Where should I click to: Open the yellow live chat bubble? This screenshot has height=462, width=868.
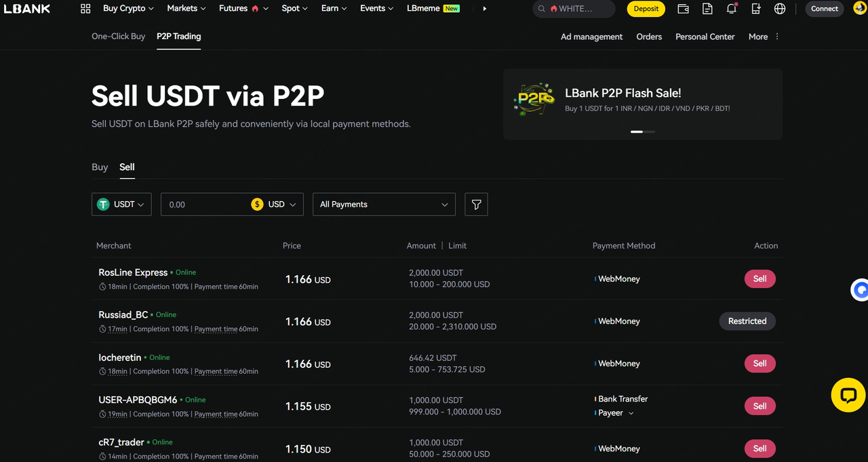(x=848, y=395)
